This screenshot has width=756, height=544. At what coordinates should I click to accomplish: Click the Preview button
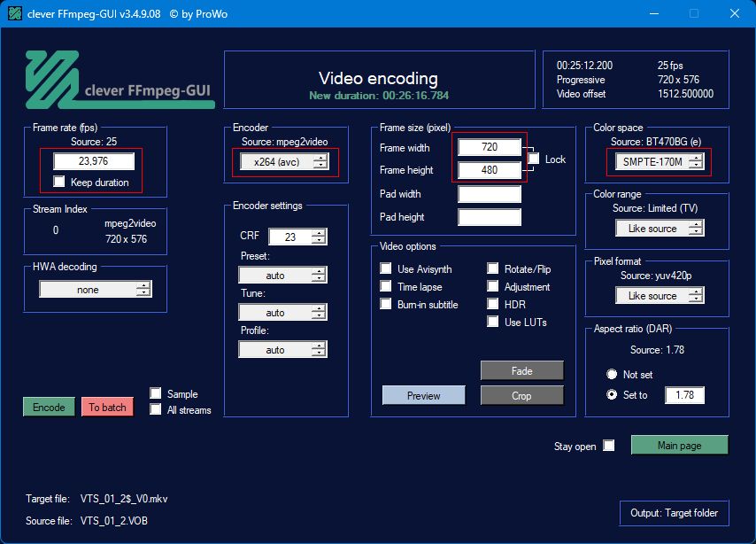(x=424, y=395)
